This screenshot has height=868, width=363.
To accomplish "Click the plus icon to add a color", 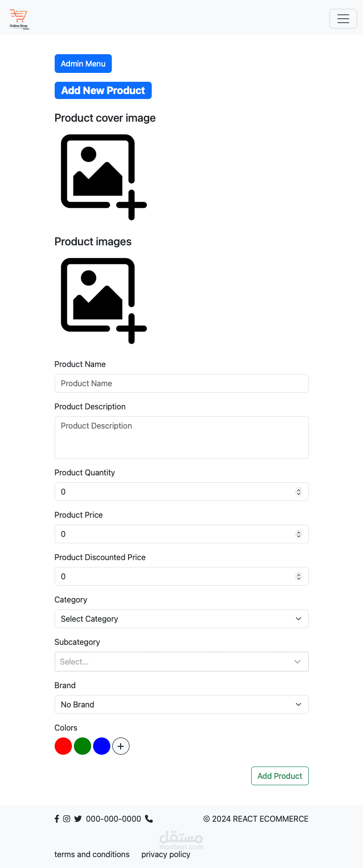I will coord(121,746).
